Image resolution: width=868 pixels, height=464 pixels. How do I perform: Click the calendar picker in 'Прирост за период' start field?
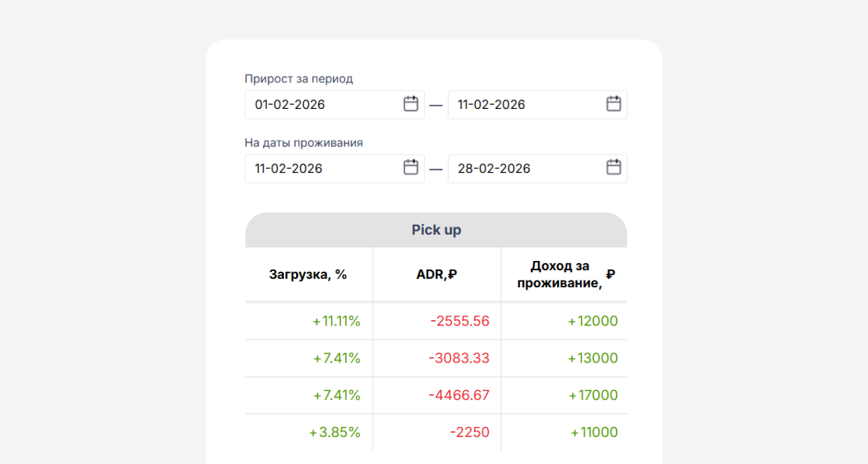pos(410,104)
